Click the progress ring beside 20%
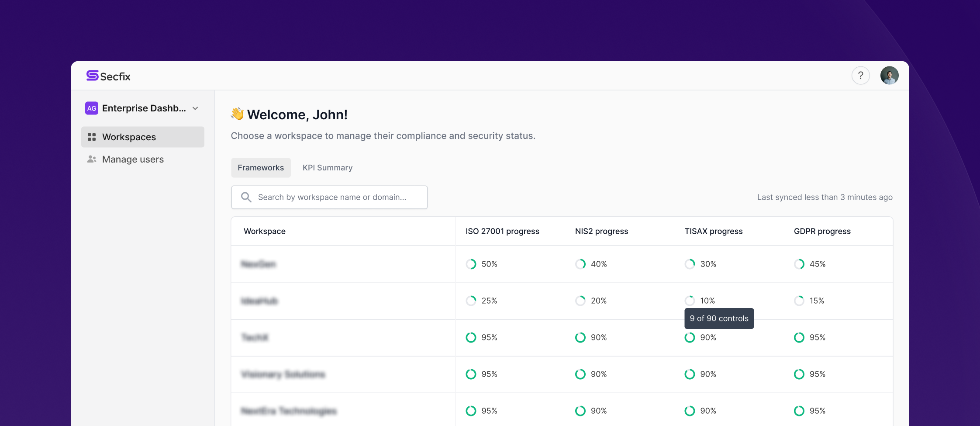The width and height of the screenshot is (980, 426). coord(580,301)
